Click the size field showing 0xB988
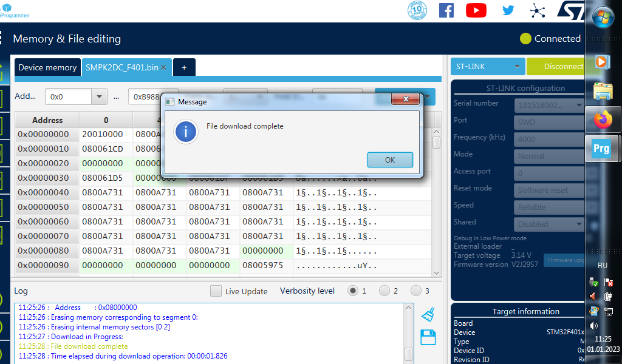622x364 pixels. click(x=145, y=96)
